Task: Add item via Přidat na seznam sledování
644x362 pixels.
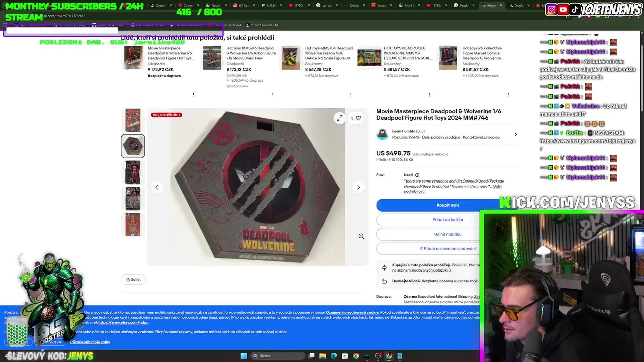Action: [447, 249]
